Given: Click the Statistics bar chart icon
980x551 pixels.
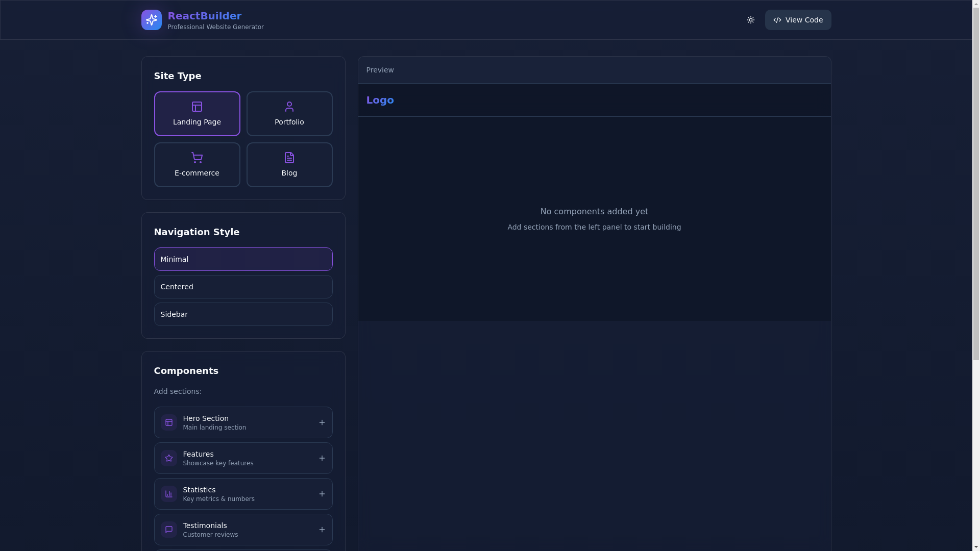Looking at the screenshot, I should point(168,494).
